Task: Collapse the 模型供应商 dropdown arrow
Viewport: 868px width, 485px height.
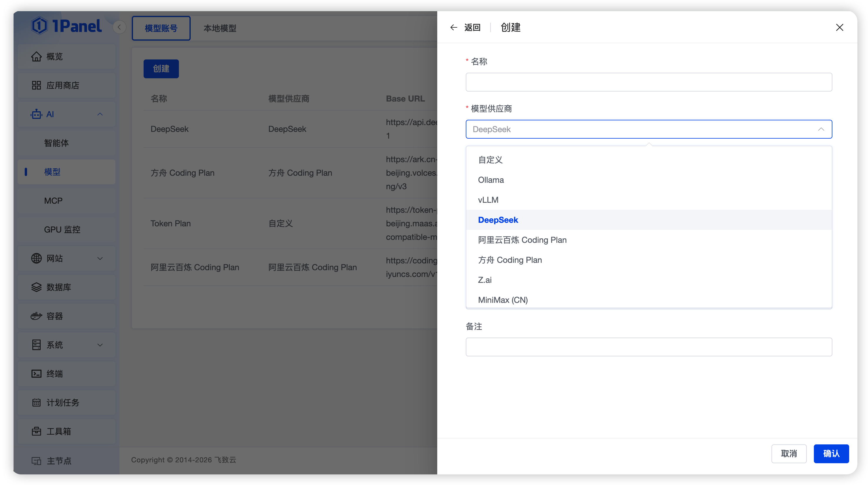Action: point(821,129)
